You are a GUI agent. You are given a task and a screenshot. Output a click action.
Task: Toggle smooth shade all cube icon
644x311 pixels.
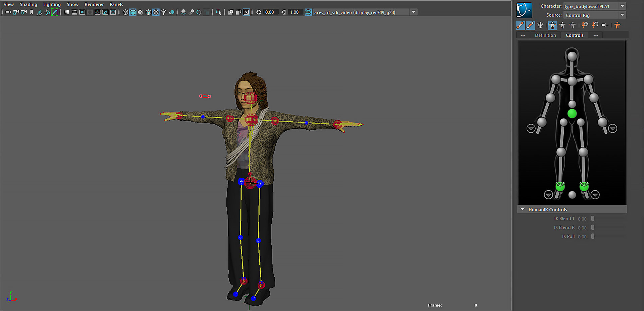point(133,12)
